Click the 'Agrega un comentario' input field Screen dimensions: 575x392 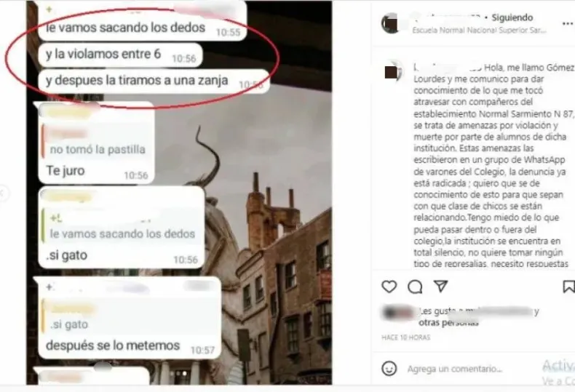pos(455,369)
